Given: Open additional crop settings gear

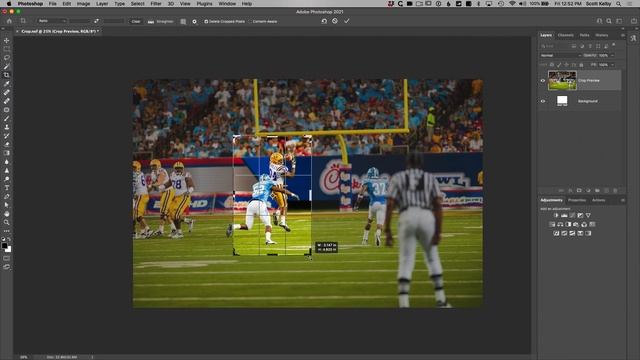Looking at the screenshot, I should pyautogui.click(x=195, y=21).
